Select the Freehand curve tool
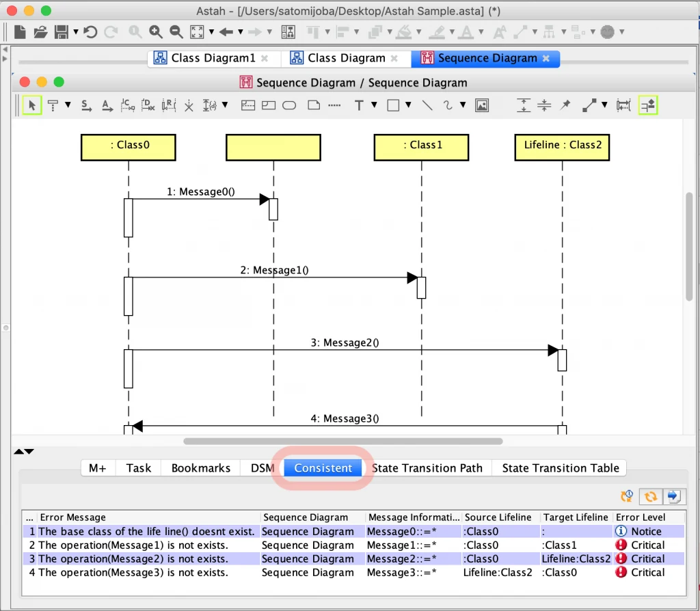Screen dimensions: 700x611 (x=448, y=105)
